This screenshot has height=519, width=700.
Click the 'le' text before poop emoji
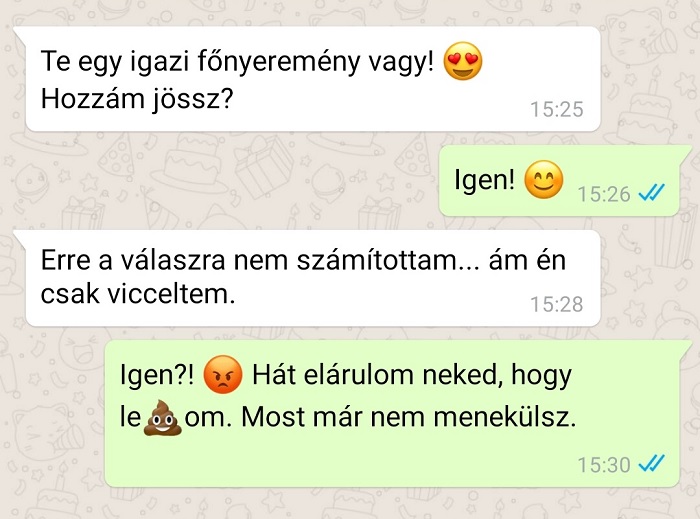[130, 417]
